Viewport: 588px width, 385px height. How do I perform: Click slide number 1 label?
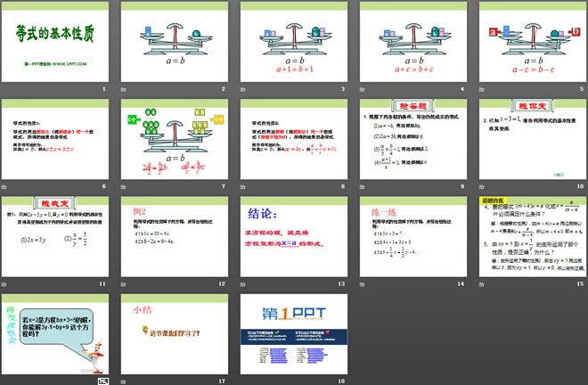[104, 89]
